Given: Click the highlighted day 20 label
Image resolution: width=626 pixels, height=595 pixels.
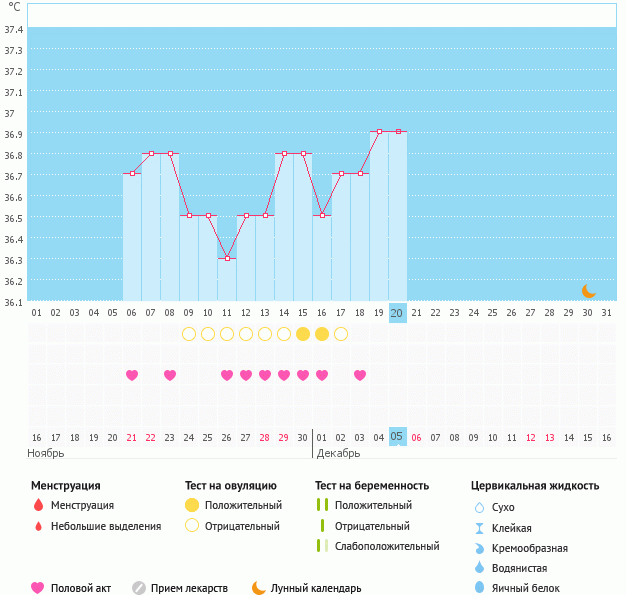Looking at the screenshot, I should tap(397, 313).
